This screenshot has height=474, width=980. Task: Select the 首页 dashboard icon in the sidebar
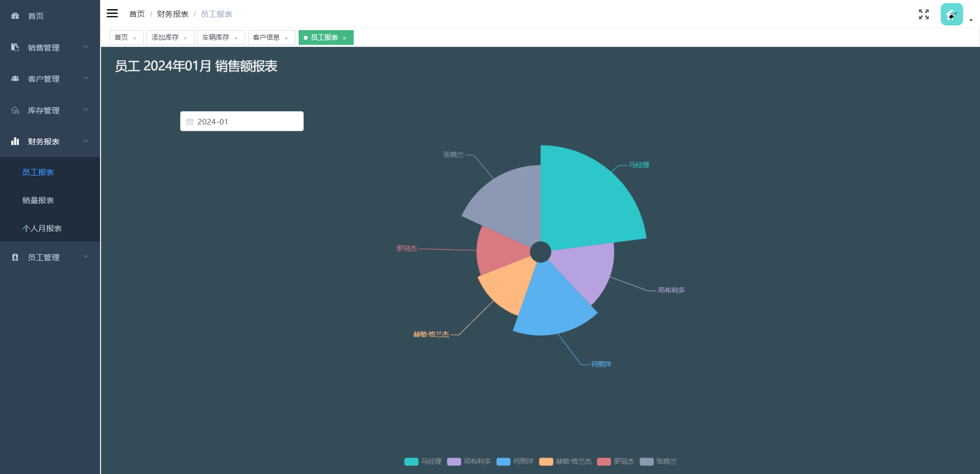click(x=14, y=16)
